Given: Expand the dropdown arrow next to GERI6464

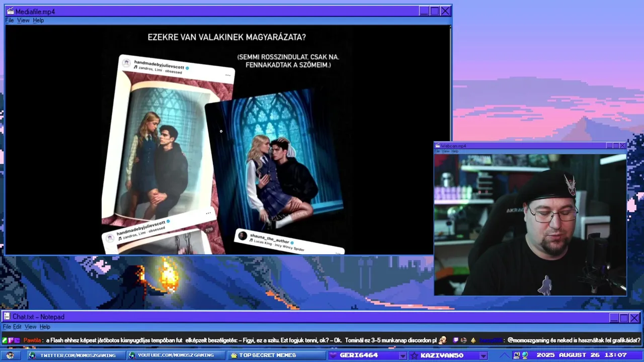Looking at the screenshot, I should tap(403, 356).
